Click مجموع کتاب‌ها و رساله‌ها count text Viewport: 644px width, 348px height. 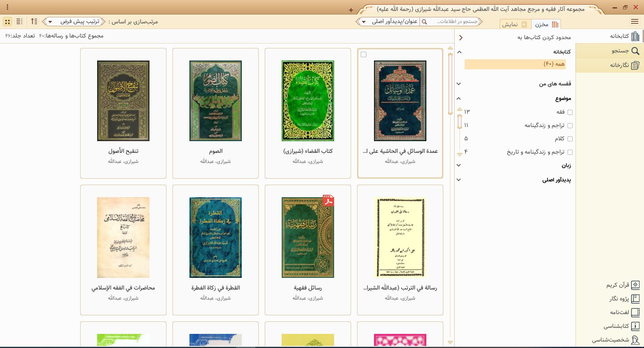pyautogui.click(x=71, y=36)
